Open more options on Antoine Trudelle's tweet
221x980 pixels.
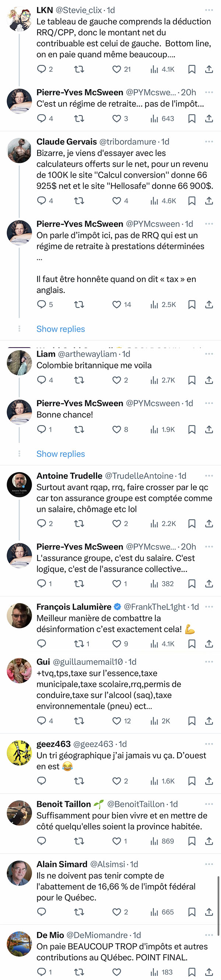tap(209, 476)
